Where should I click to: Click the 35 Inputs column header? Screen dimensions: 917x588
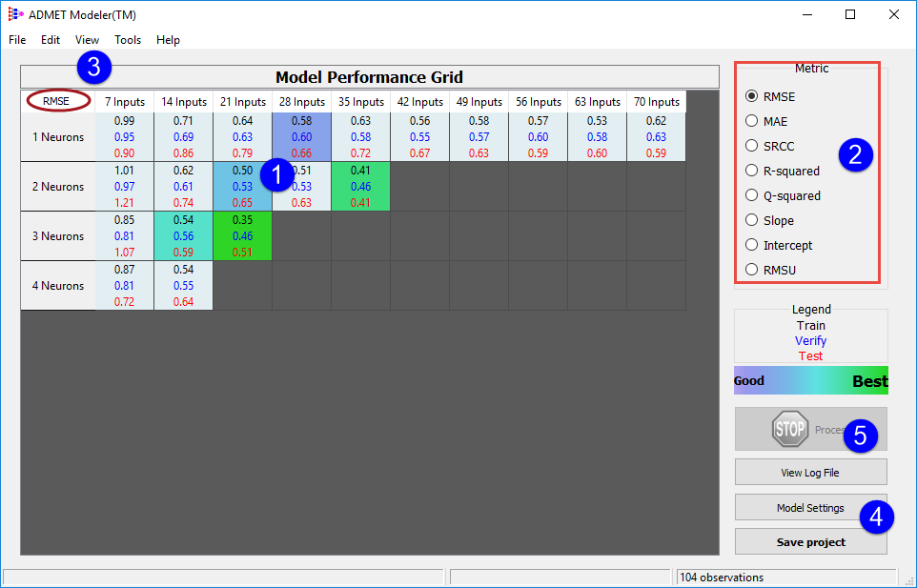coord(361,102)
